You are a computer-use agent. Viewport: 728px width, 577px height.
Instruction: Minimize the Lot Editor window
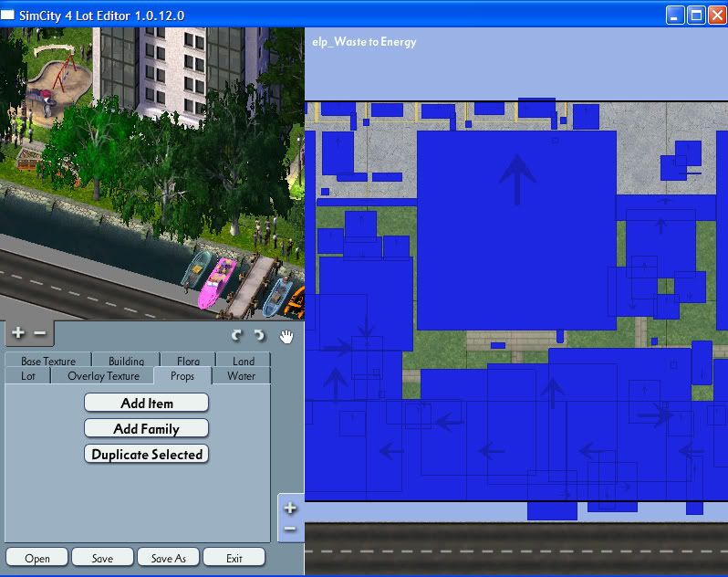[675, 16]
